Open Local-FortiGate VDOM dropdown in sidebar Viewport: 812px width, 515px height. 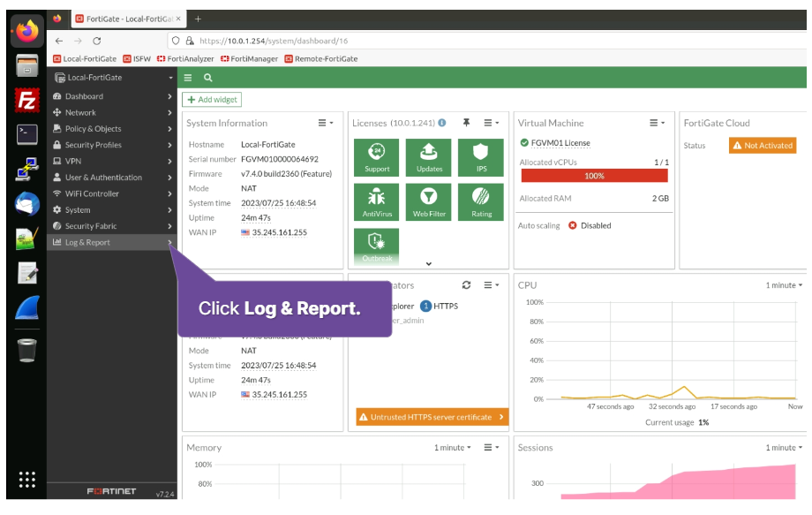click(112, 78)
